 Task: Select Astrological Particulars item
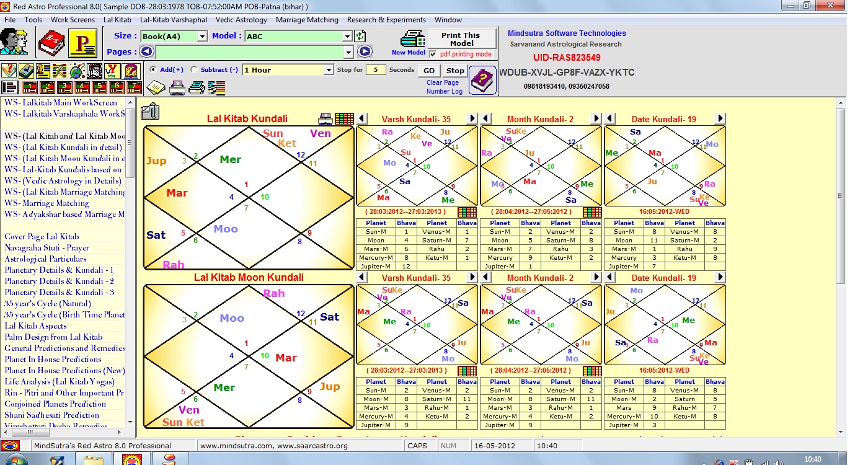point(45,259)
